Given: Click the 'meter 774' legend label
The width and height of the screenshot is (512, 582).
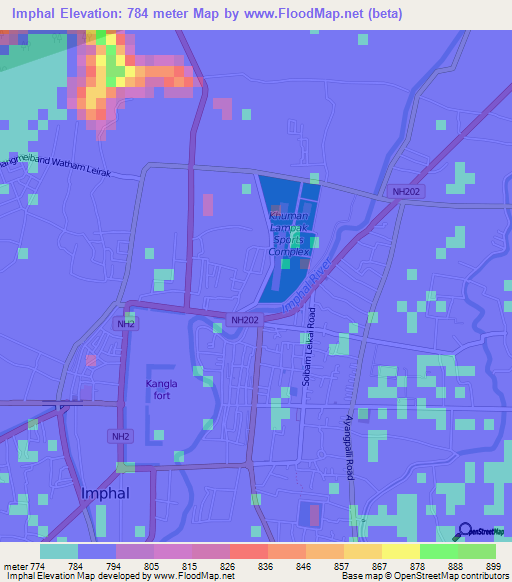Looking at the screenshot, I should tap(24, 567).
